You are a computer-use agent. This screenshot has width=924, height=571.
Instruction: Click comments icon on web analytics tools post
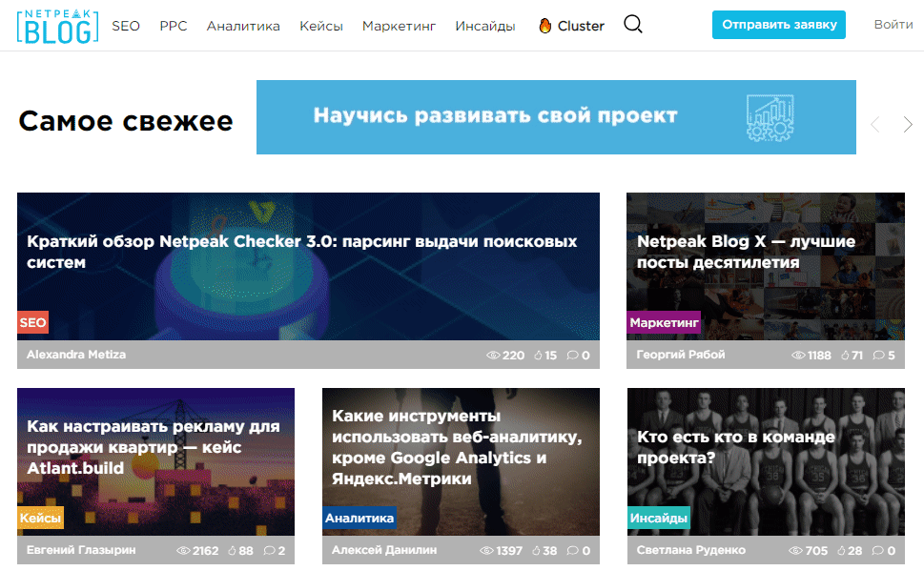point(573,550)
